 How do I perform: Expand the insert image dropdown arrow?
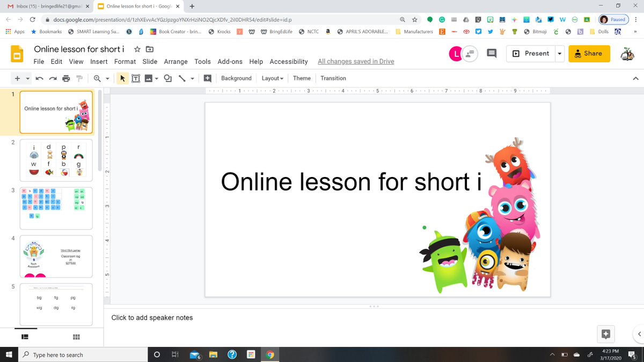pos(157,78)
